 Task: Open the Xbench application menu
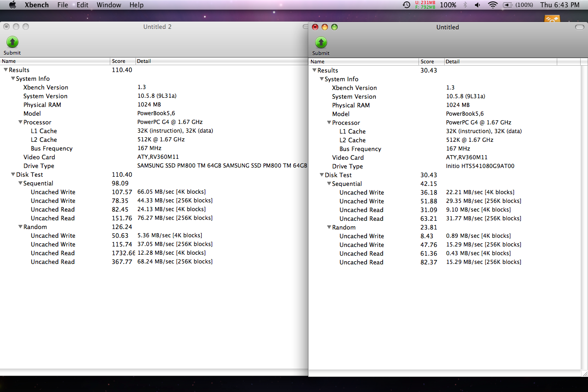point(37,5)
